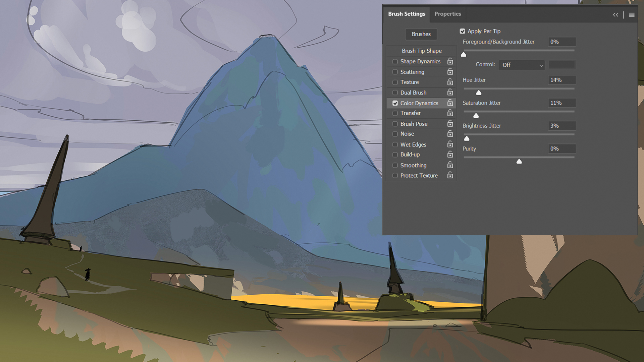Enable Shape Dynamics checkbox
The height and width of the screenshot is (362, 644).
click(x=395, y=62)
